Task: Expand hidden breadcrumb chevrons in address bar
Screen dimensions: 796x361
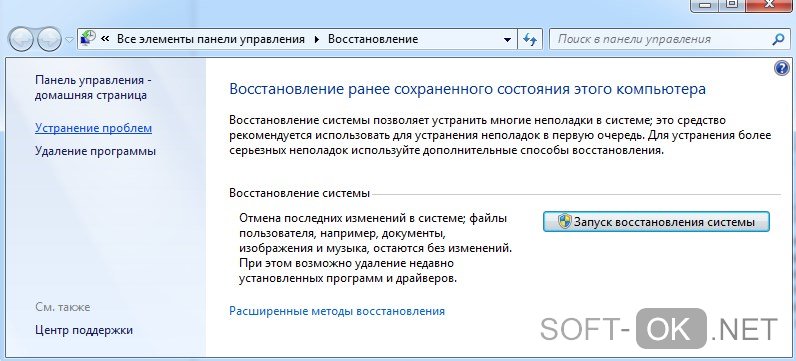Action: tap(106, 39)
